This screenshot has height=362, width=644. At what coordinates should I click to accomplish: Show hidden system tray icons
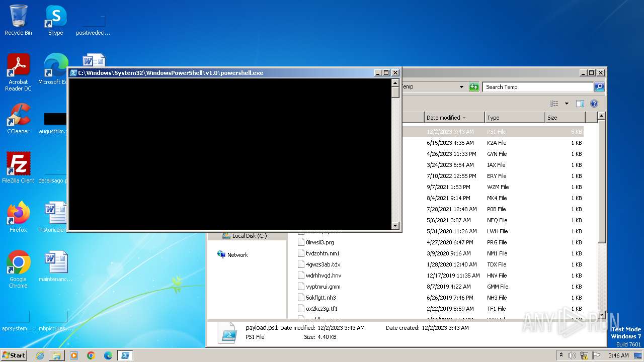click(x=561, y=355)
